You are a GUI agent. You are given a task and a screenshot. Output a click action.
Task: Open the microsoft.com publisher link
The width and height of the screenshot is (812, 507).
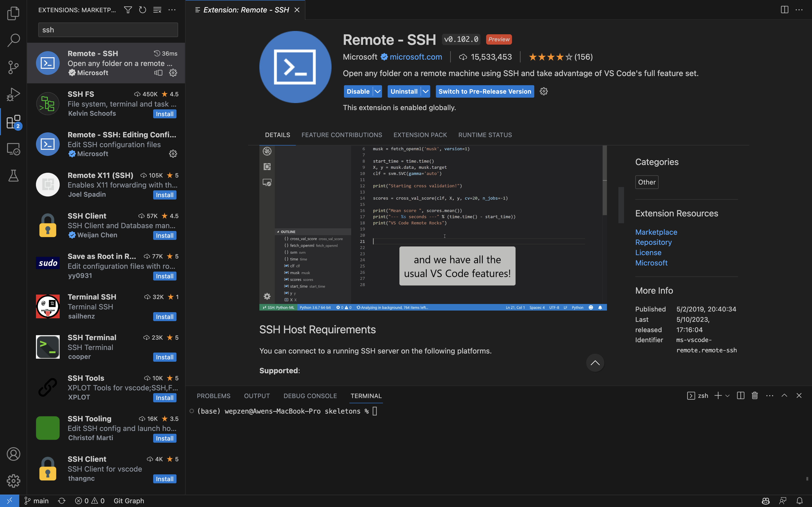(x=416, y=57)
